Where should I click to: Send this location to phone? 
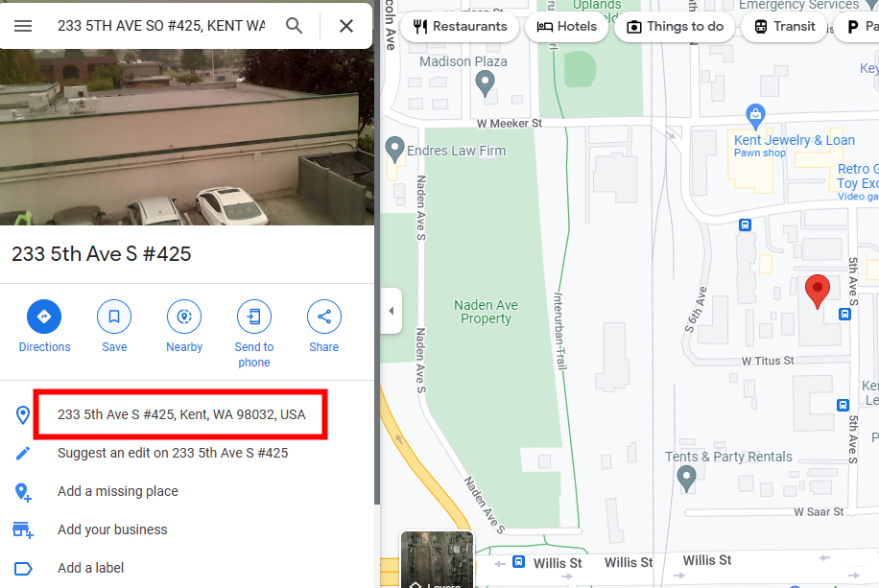tap(254, 334)
